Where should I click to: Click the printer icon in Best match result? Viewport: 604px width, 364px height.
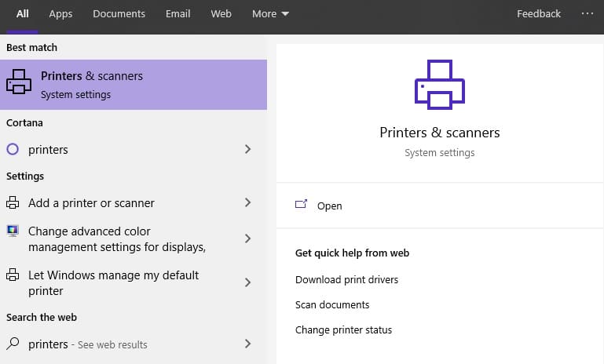tap(19, 82)
